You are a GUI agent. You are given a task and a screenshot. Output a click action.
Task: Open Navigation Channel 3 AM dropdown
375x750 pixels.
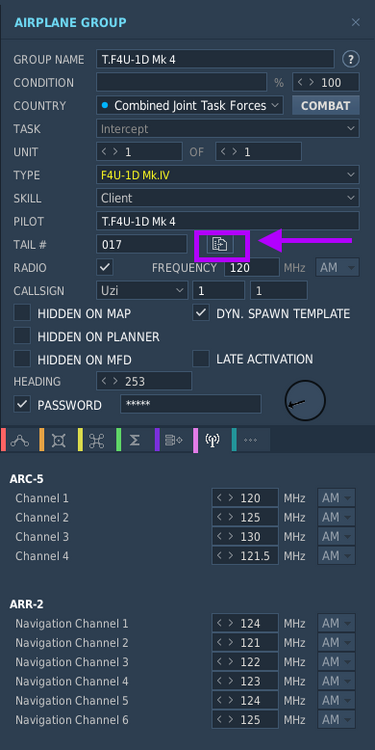336,662
